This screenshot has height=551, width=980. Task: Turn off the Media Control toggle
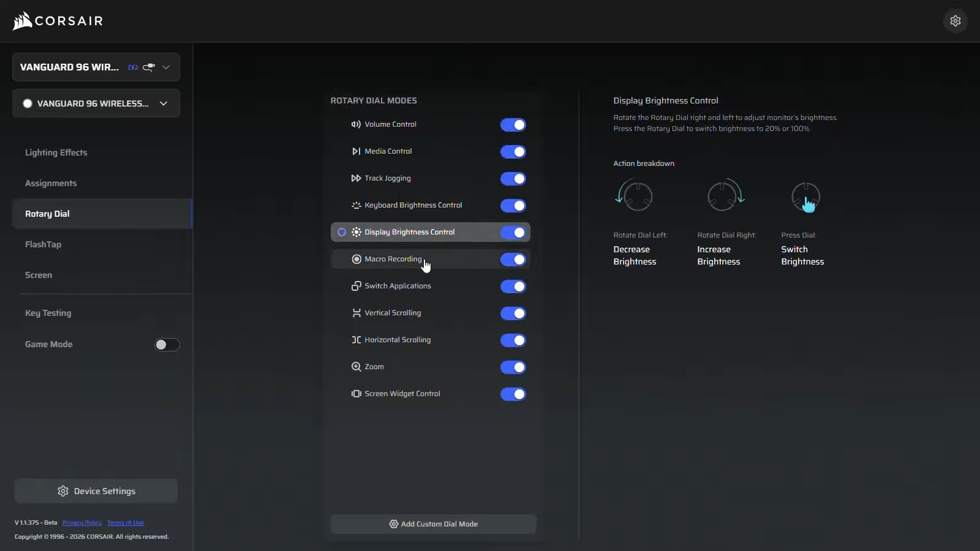click(x=513, y=152)
